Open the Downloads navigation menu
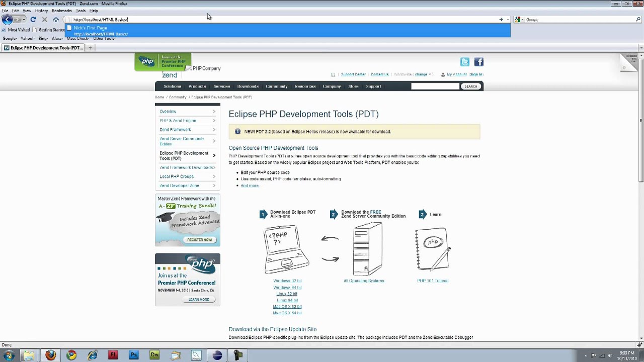Screen dimensions: 644x362 tap(248, 86)
